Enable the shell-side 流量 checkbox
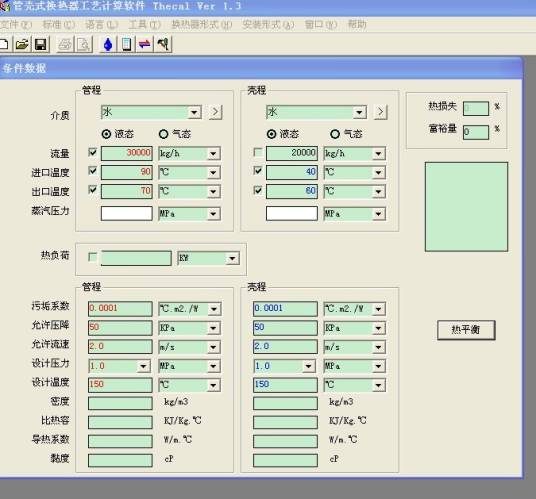 tap(258, 152)
